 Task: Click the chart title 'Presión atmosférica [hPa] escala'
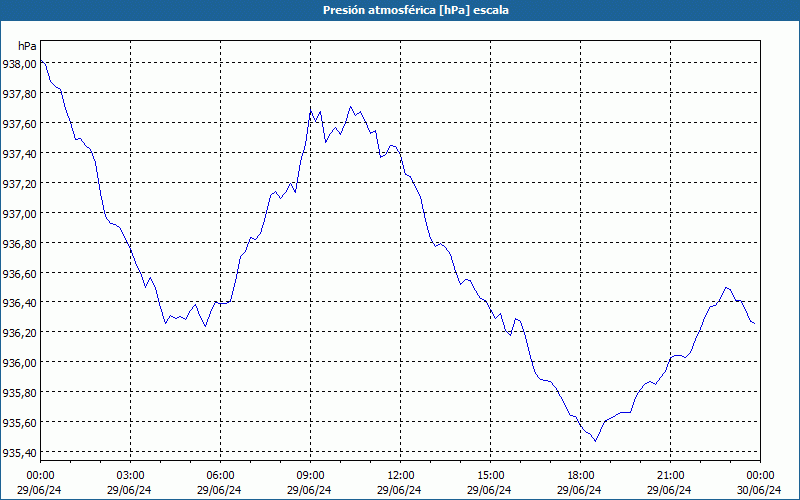click(x=415, y=10)
